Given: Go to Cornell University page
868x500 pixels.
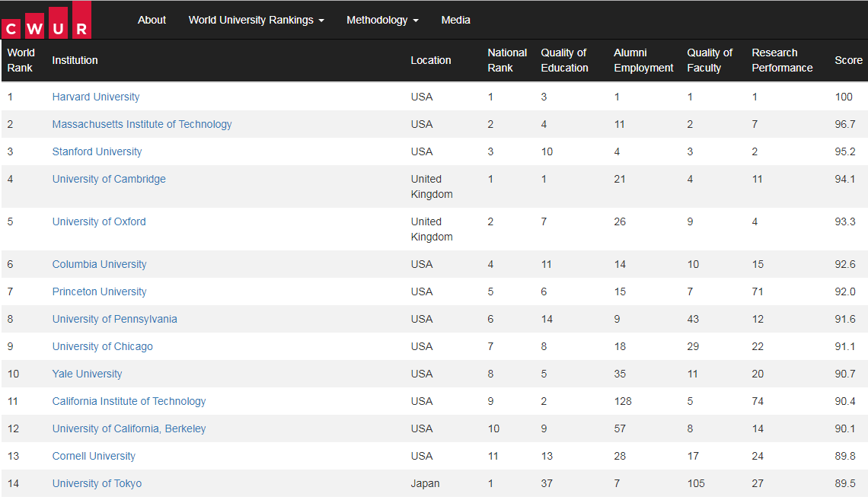Looking at the screenshot, I should [x=94, y=456].
